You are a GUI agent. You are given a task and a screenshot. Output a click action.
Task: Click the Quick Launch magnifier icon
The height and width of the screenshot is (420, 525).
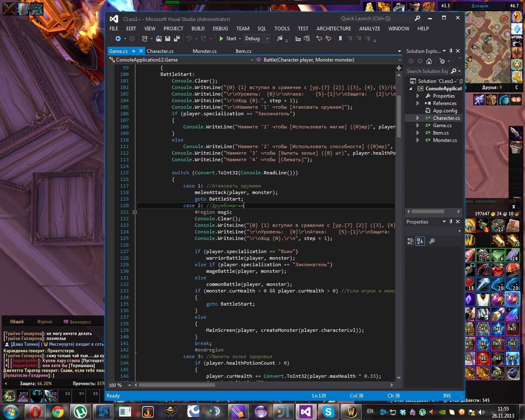[417, 18]
